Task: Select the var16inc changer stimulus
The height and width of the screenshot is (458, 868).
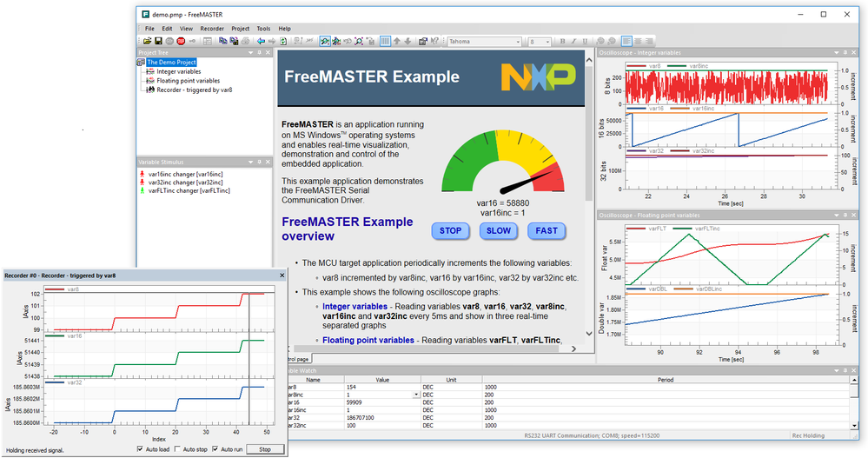Action: click(185, 174)
